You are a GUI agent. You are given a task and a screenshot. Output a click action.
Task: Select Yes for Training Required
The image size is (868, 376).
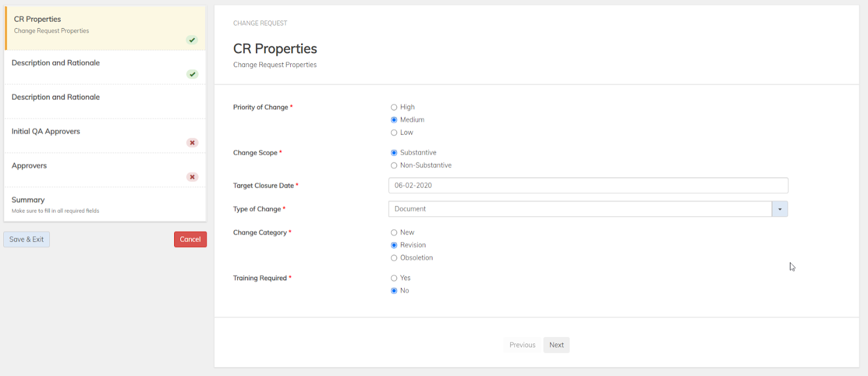394,278
